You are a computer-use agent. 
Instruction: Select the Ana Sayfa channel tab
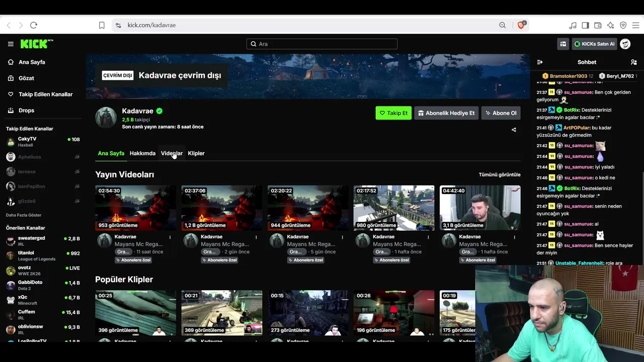click(111, 153)
